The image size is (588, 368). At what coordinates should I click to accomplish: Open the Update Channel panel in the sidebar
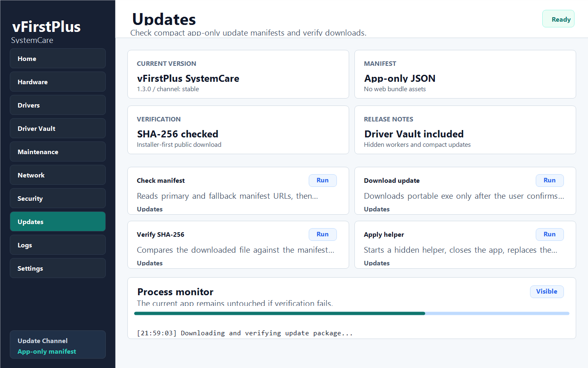pyautogui.click(x=58, y=344)
